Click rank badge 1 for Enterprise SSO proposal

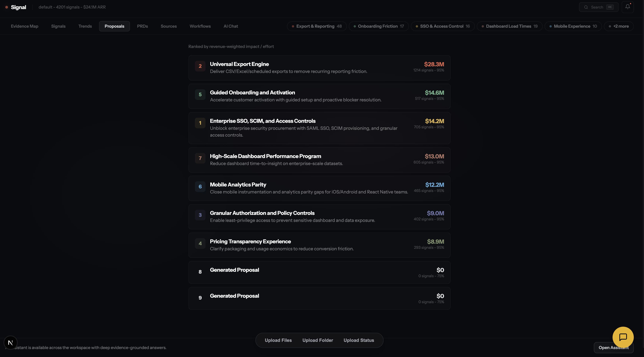point(200,123)
